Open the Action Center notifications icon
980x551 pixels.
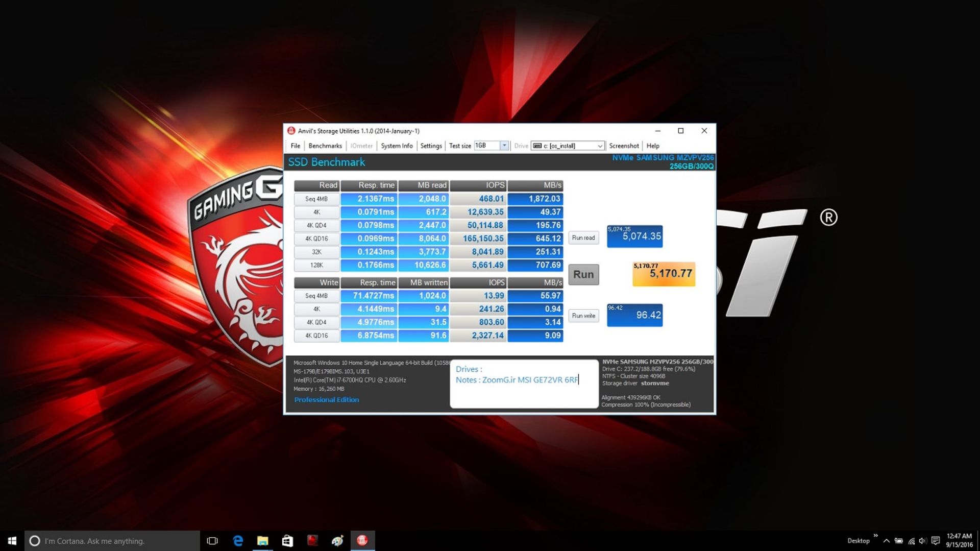(x=935, y=541)
